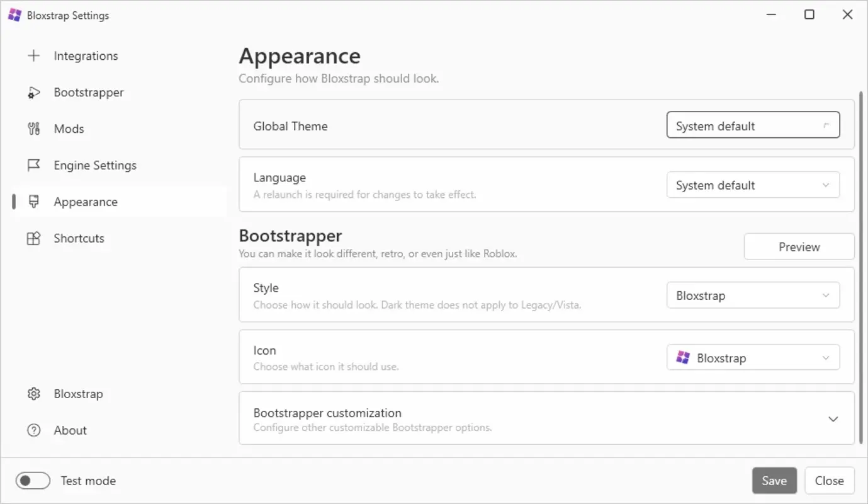Select the Appearance sidebar icon
This screenshot has height=504, width=868.
[33, 202]
